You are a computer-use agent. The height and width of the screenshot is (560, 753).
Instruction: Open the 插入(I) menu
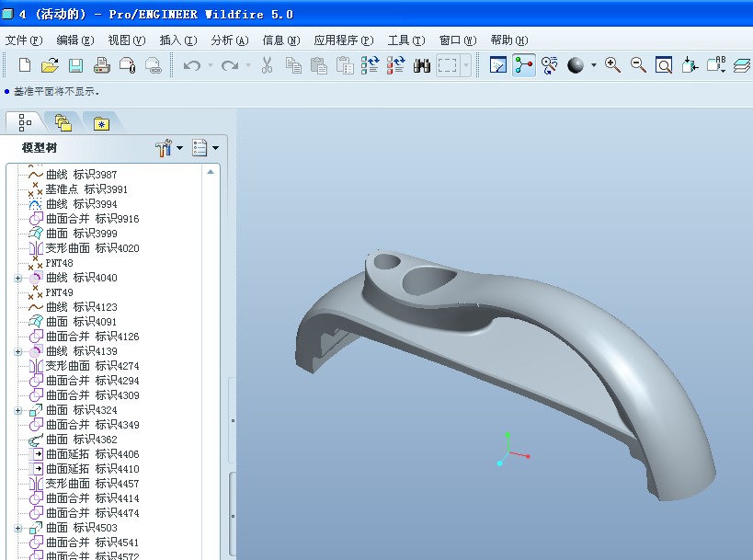(x=178, y=40)
